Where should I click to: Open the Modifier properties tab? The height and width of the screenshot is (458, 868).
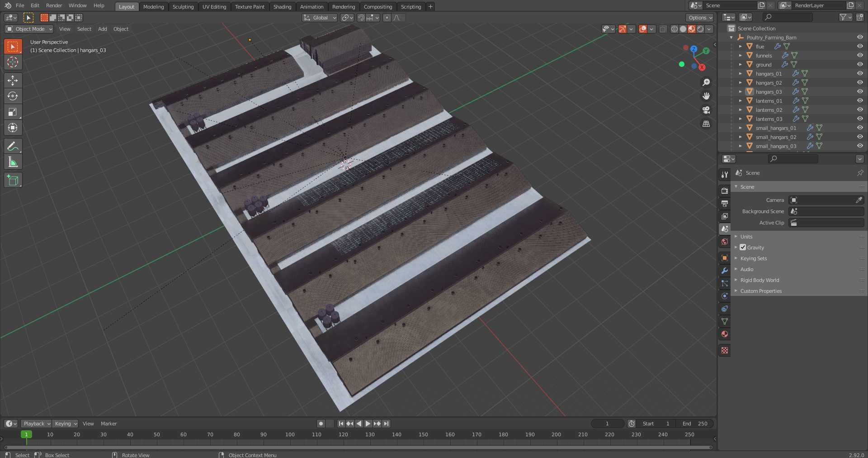coord(725,271)
